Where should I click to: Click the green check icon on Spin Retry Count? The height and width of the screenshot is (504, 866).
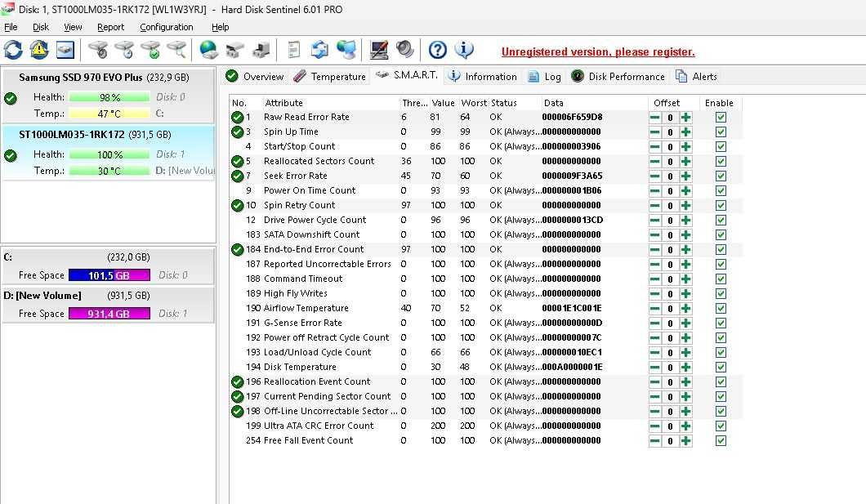point(238,205)
